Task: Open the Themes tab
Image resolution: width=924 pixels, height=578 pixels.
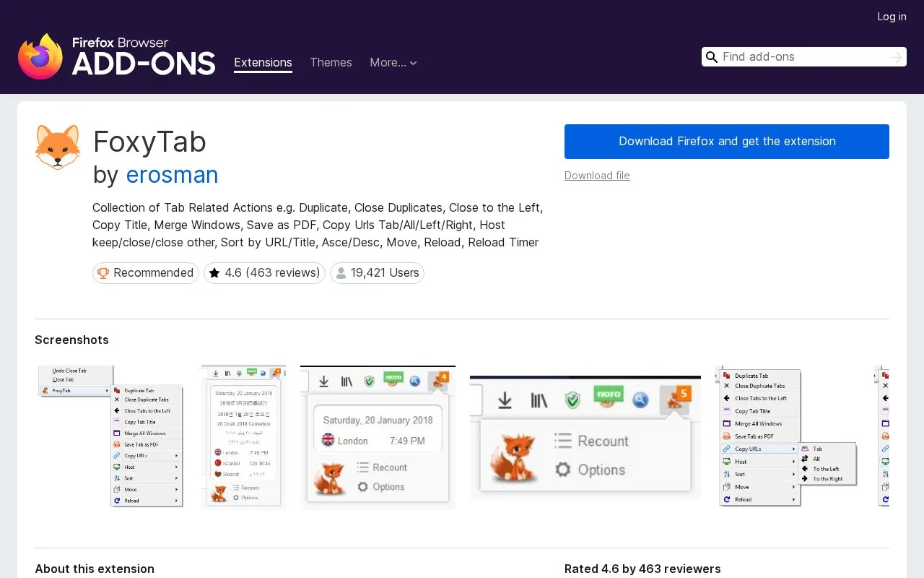Action: (331, 63)
